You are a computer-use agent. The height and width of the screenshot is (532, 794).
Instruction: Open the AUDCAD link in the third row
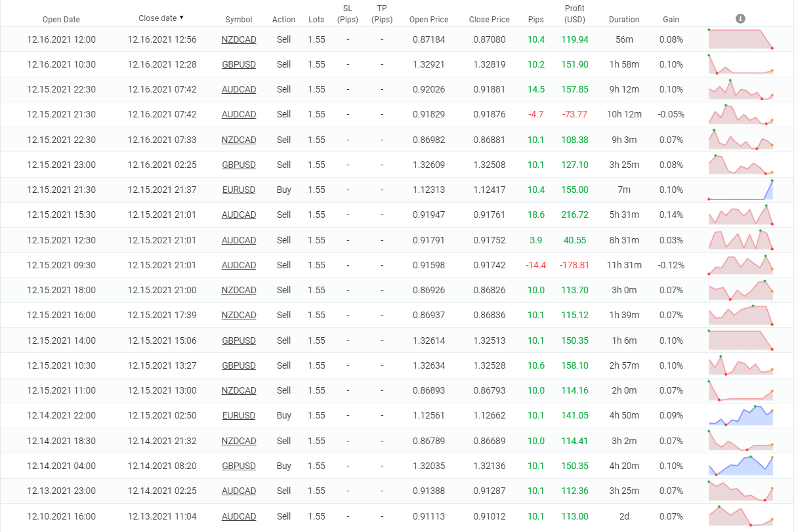click(239, 89)
